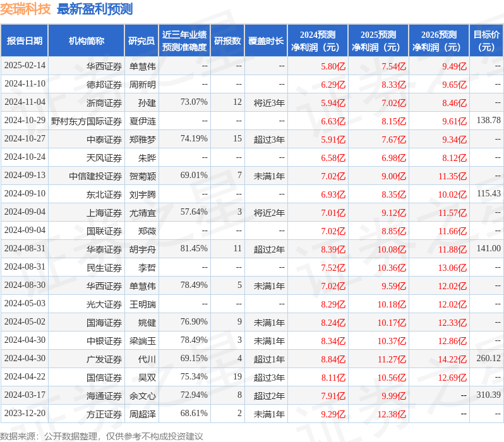Select accuracy value 57.64%

pyautogui.click(x=194, y=212)
